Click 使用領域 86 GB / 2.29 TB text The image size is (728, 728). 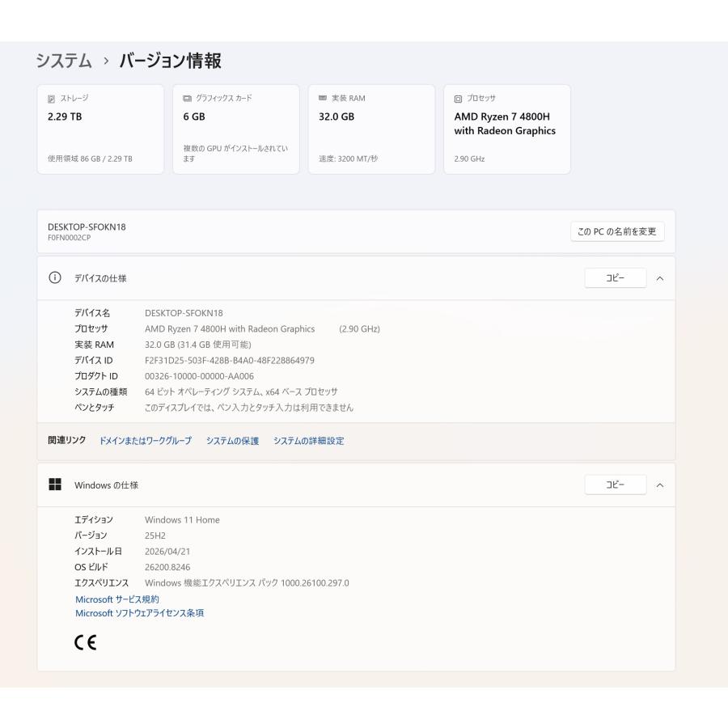pos(90,159)
